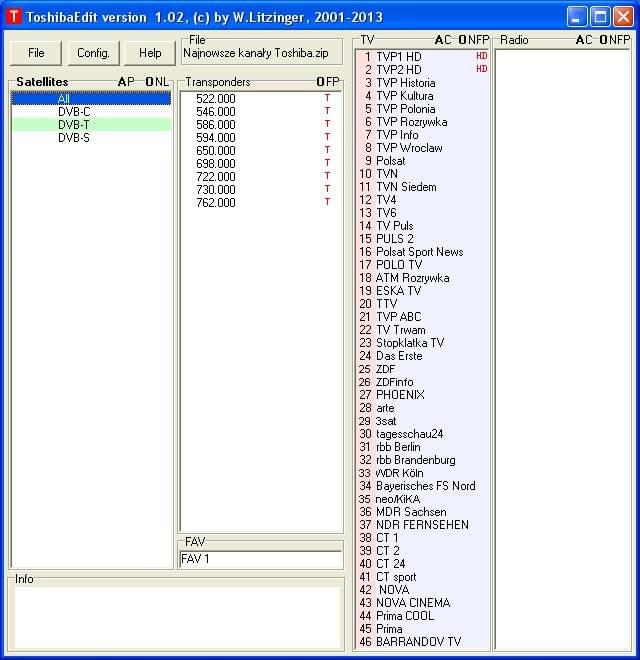Select channel 6 TVP Rozrywka
This screenshot has height=660, width=640.
422,122
